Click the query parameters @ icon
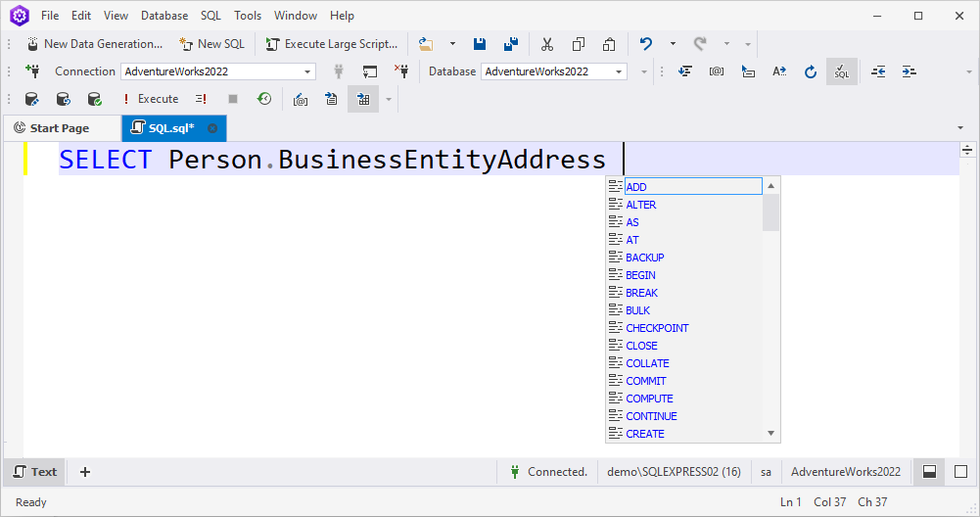 coord(301,99)
